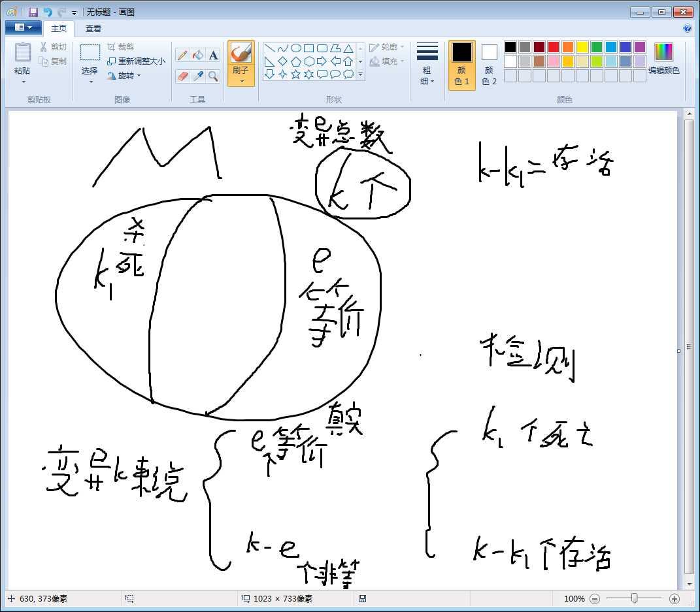Click the zoom slider handle
700x612 pixels.
point(635,598)
